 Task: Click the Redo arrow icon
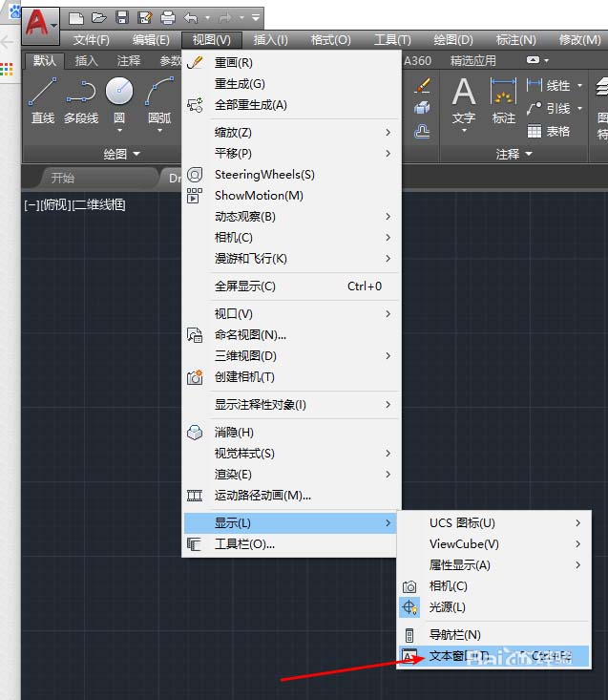[x=225, y=18]
